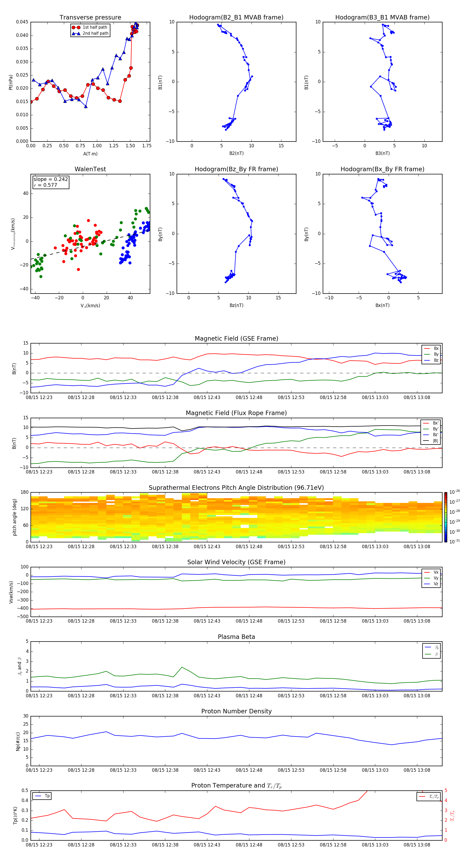The width and height of the screenshot is (473, 868).
Task: Select the 'r = 0.577' annotation
Action: (45, 185)
